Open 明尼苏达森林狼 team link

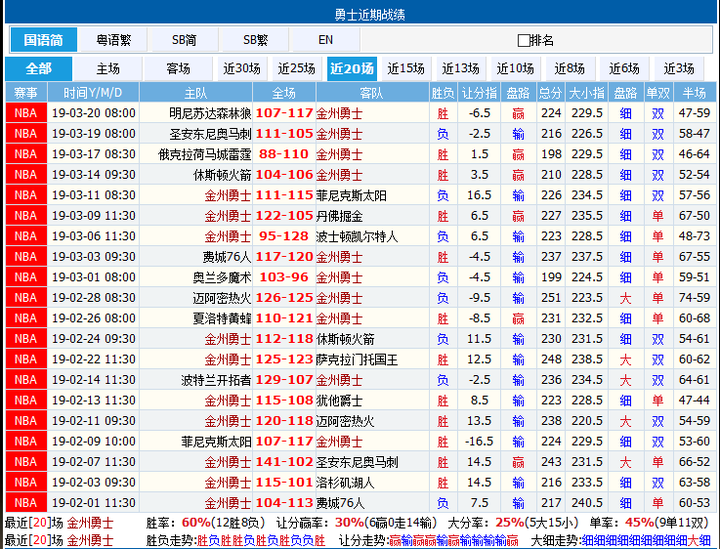point(210,113)
